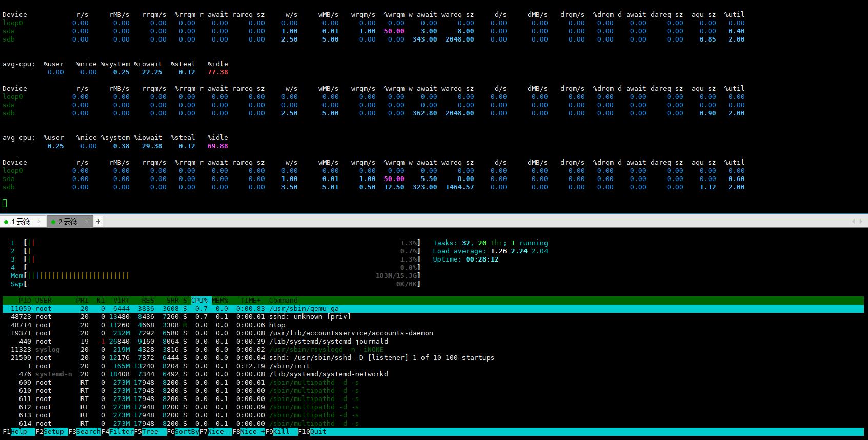The width and height of the screenshot is (868, 440).
Task: Click Mem usage value '183M/15.3G'
Action: pos(396,276)
